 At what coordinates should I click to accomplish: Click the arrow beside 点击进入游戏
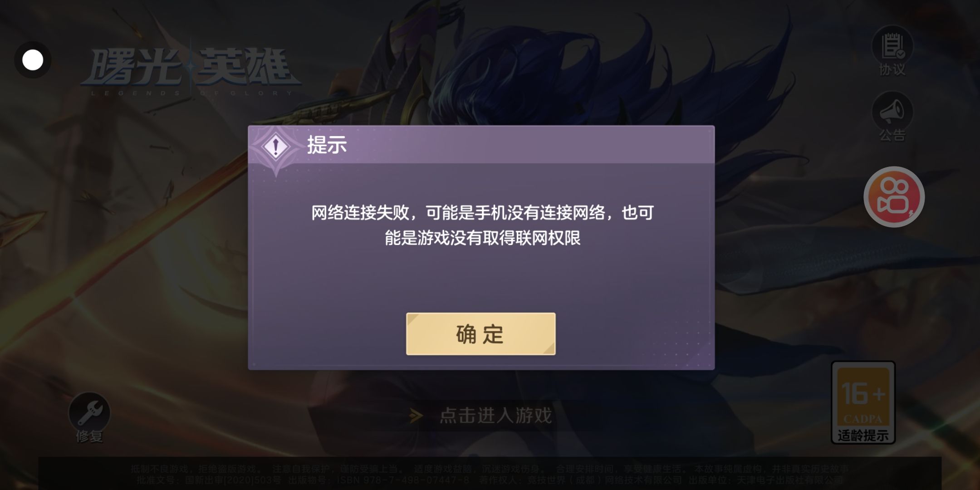click(x=416, y=416)
